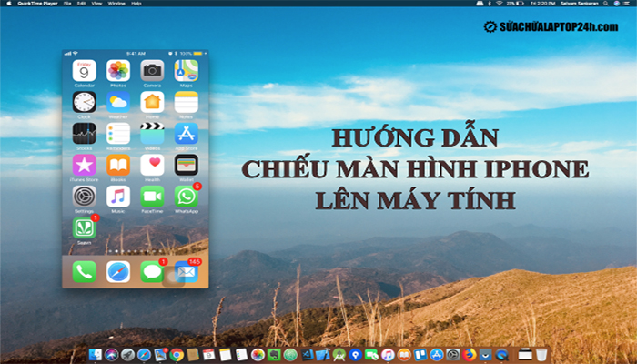Open iPhone Settings app

84,197
